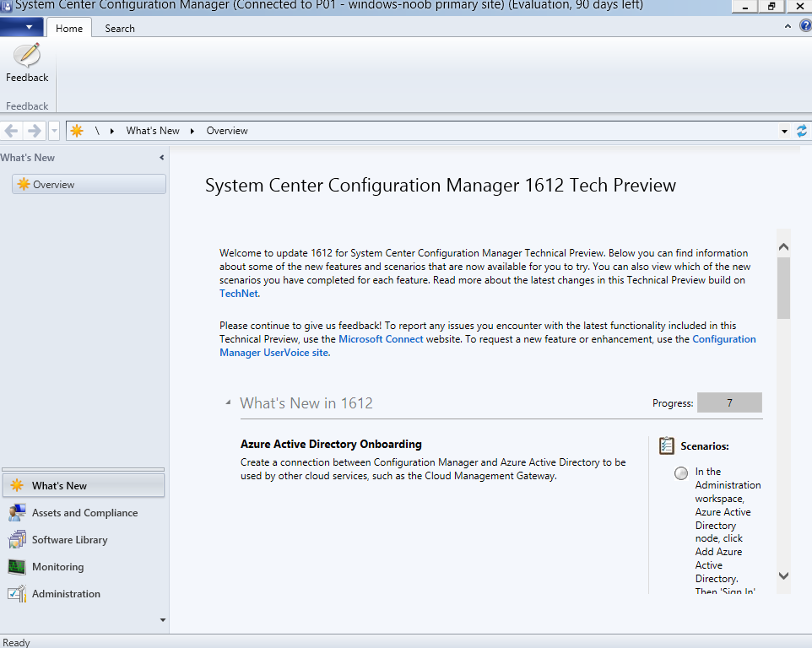The image size is (812, 648).
Task: Click the content scrollbar thumb
Action: tap(783, 288)
